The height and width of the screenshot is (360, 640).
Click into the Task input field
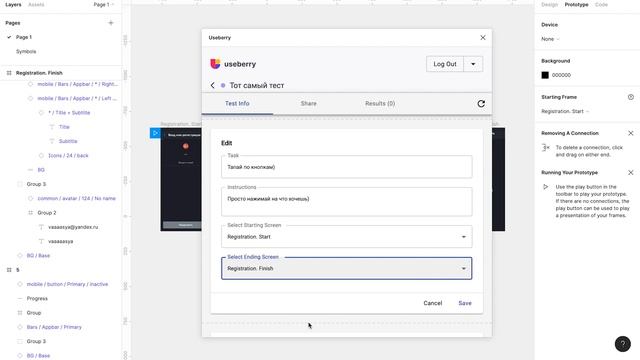(x=347, y=167)
